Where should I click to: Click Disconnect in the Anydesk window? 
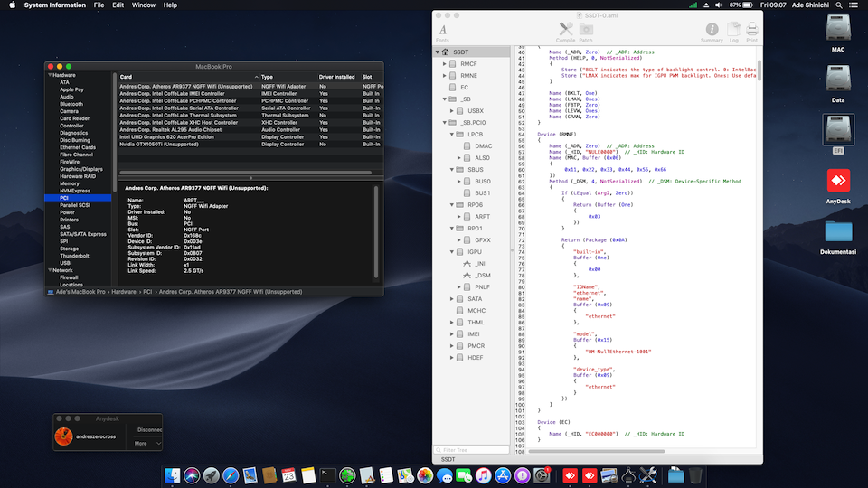pyautogui.click(x=149, y=429)
